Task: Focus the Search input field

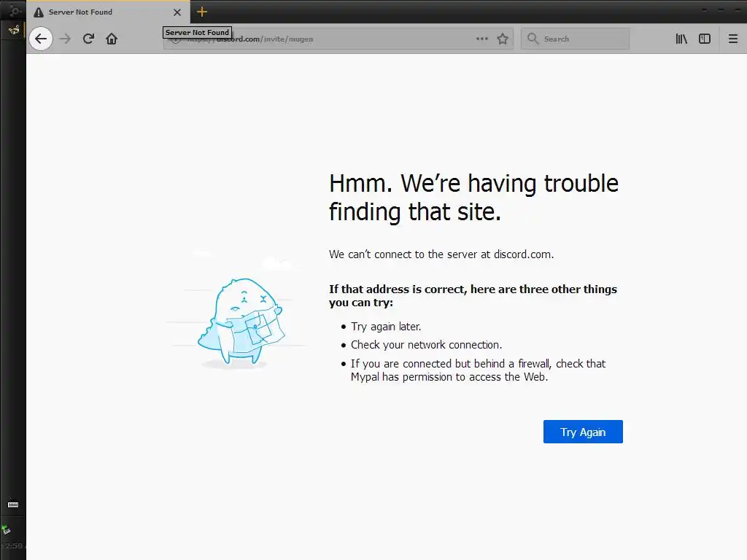Action: (x=575, y=39)
